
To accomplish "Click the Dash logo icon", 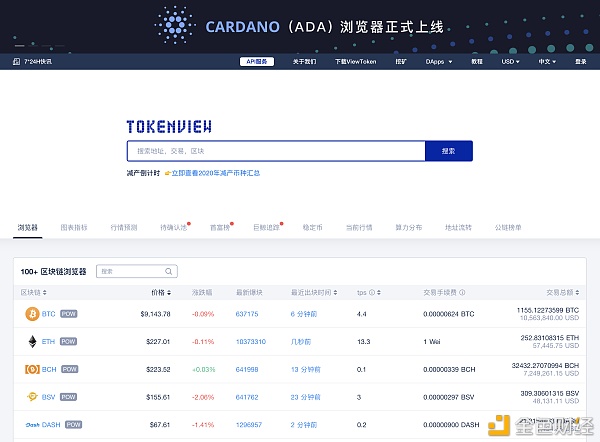I will [33, 425].
